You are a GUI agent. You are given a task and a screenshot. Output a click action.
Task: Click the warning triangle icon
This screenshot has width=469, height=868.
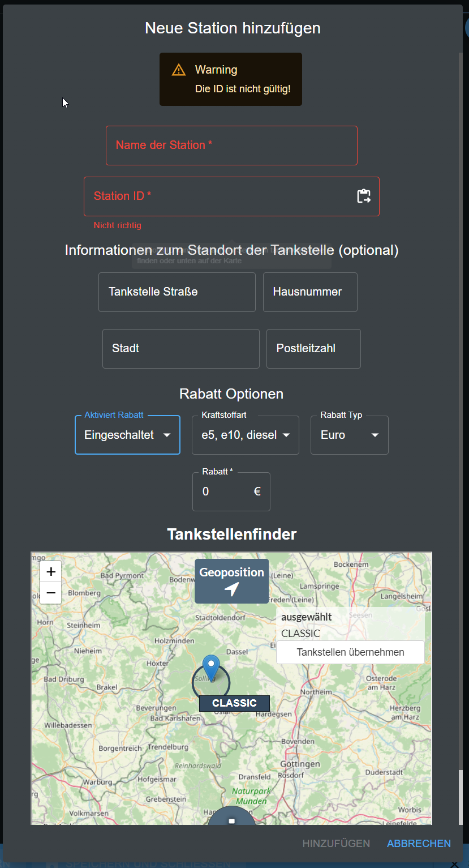pyautogui.click(x=179, y=70)
